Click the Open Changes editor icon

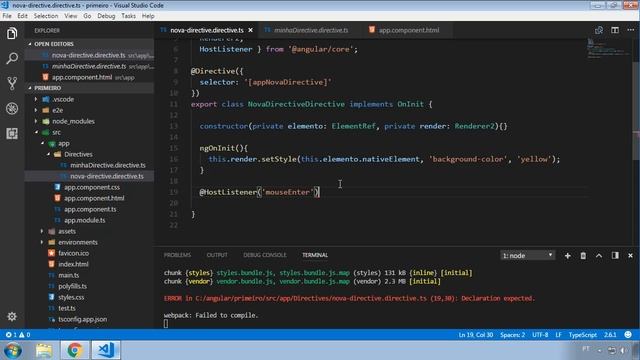click(x=599, y=30)
